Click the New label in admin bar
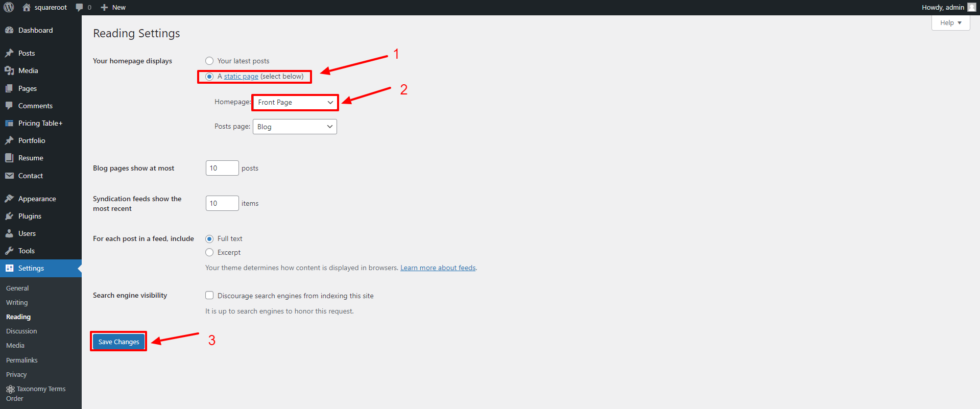This screenshot has width=980, height=409. click(119, 7)
